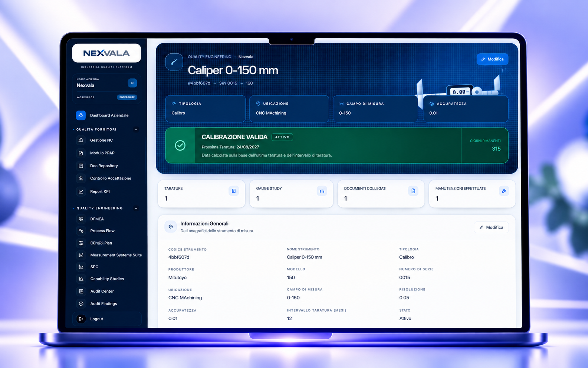Click the Doc Repository document icon
The width and height of the screenshot is (588, 368).
[x=81, y=166]
